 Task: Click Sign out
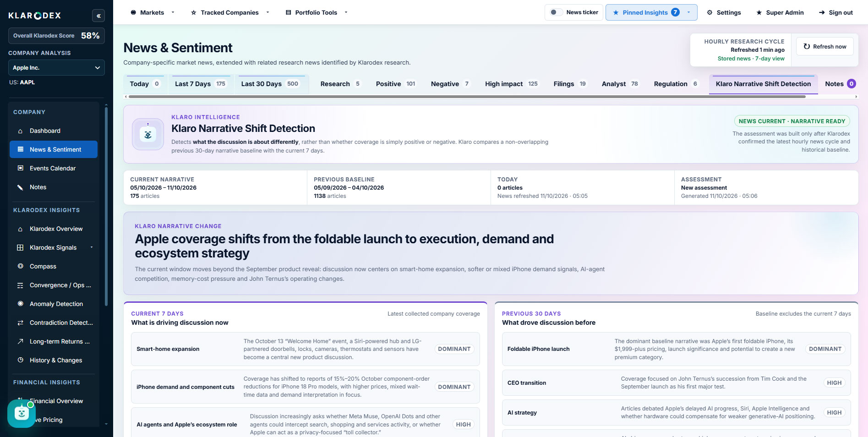tap(835, 12)
